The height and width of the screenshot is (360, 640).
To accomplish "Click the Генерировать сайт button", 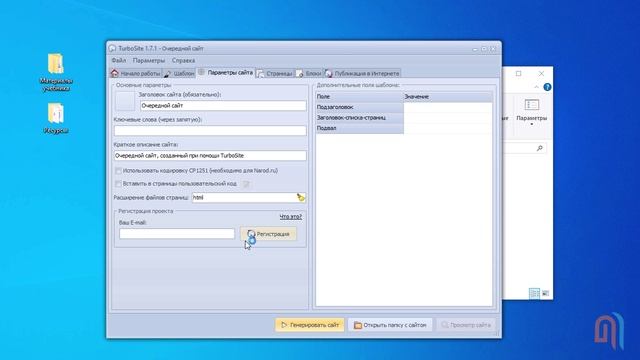I will tap(310, 325).
